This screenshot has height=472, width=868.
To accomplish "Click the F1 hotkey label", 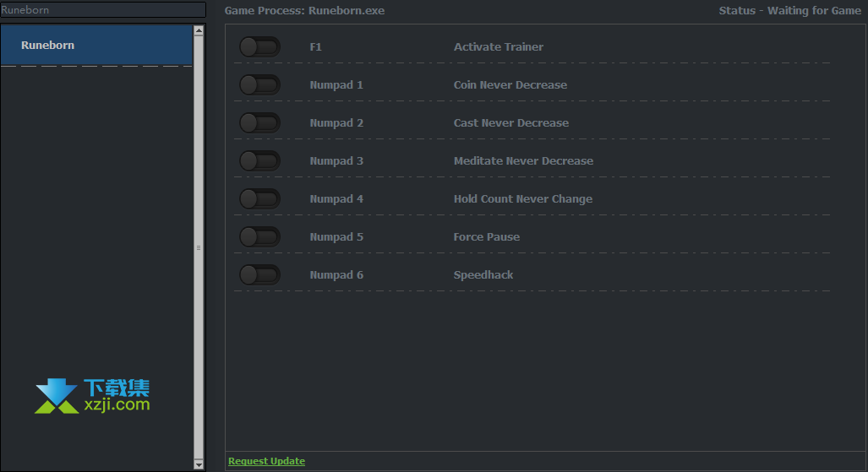I will point(315,47).
